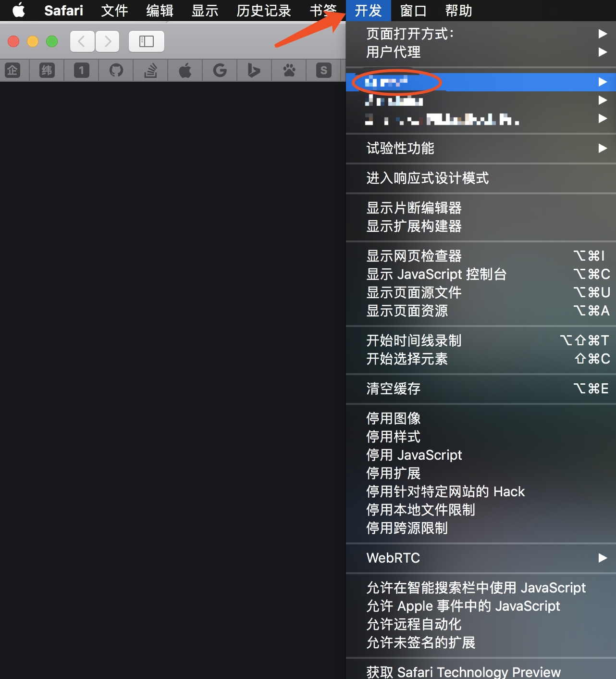
Task: Toggle 允许在智能搜索栏中使用 JavaScript
Action: point(481,588)
